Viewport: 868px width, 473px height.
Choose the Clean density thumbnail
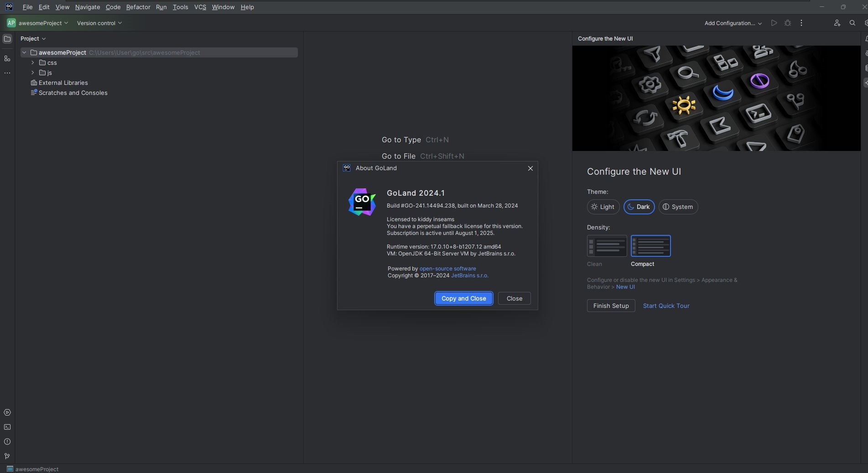pyautogui.click(x=607, y=246)
